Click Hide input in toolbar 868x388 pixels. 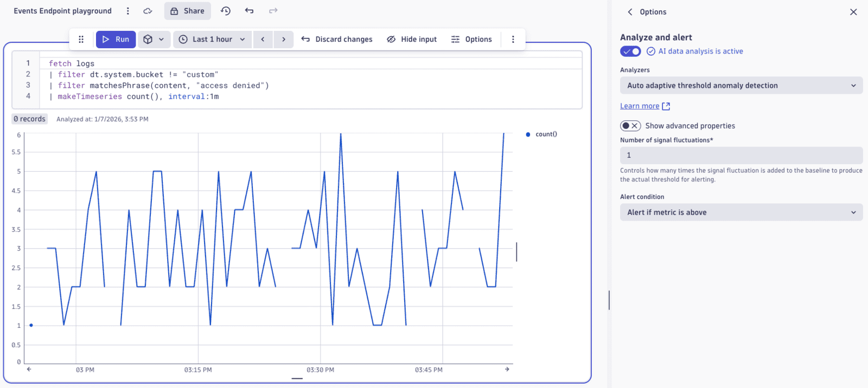point(412,40)
